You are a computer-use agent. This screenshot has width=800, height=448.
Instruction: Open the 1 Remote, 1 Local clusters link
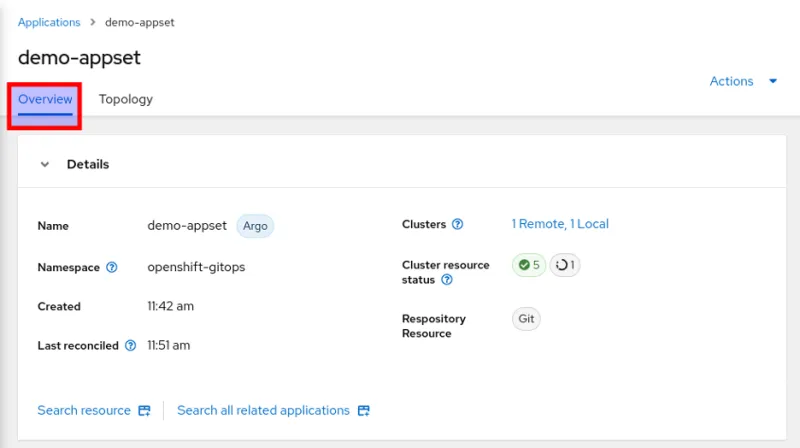coord(560,224)
